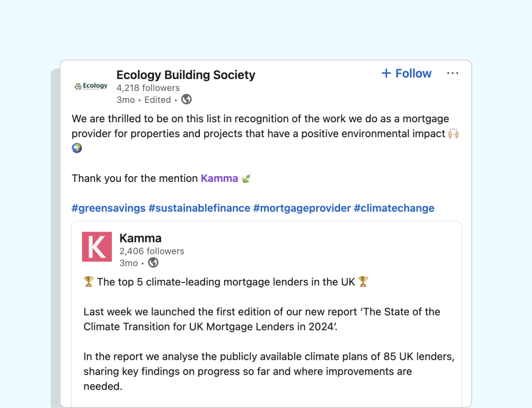The height and width of the screenshot is (408, 532).
Task: Click the trophy emoji before 'The top 5'
Action: pos(89,282)
